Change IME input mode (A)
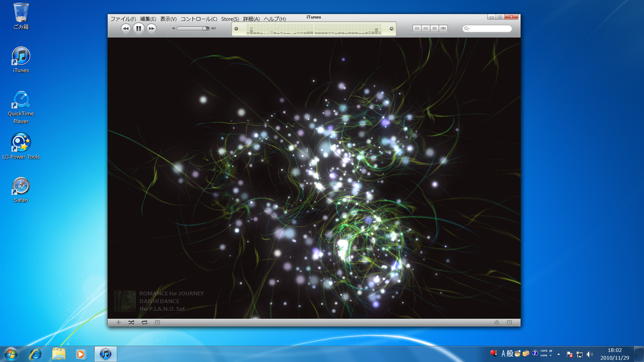Screen dimensions: 644x362 504,353
